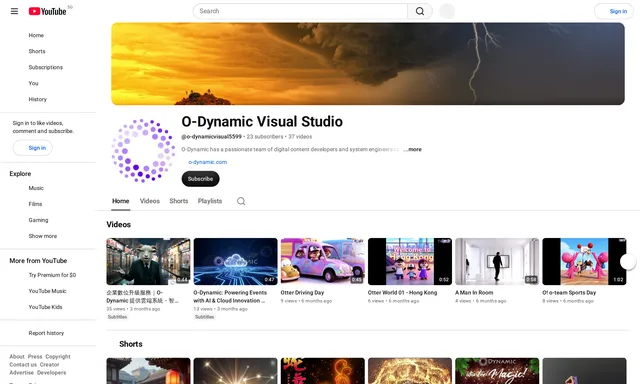Switch to the Videos tab

149,201
